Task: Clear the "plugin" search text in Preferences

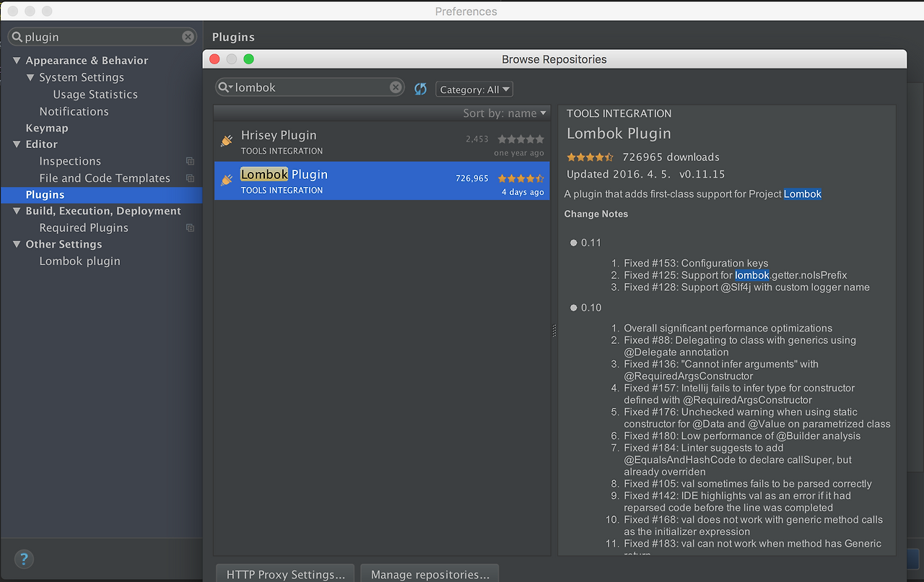Action: (188, 37)
